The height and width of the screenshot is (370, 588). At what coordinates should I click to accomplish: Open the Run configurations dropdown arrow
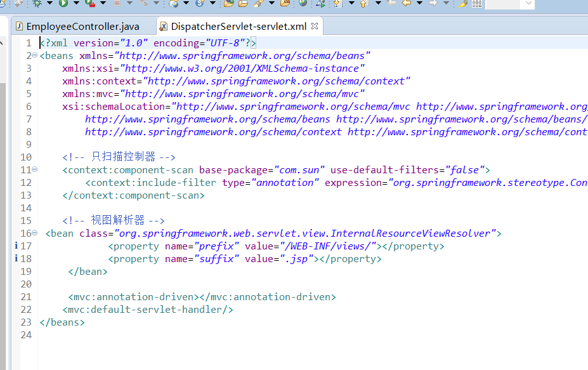[x=76, y=3]
